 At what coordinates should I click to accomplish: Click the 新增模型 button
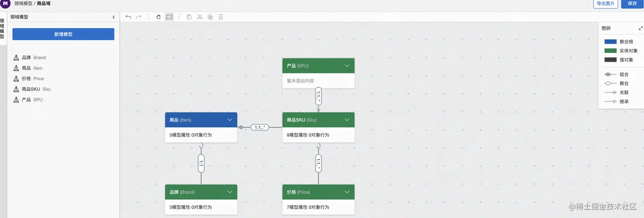pos(63,34)
